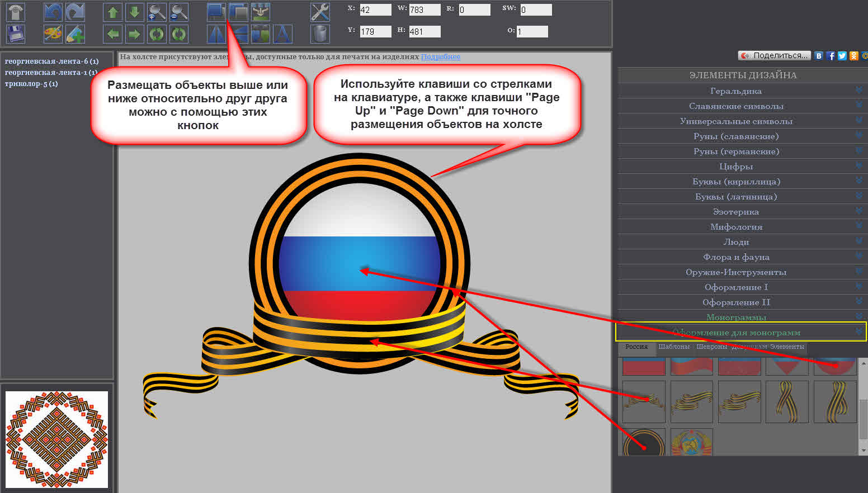Viewport: 868px width, 493px height.
Task: Click the floppy disk save icon
Action: click(16, 34)
